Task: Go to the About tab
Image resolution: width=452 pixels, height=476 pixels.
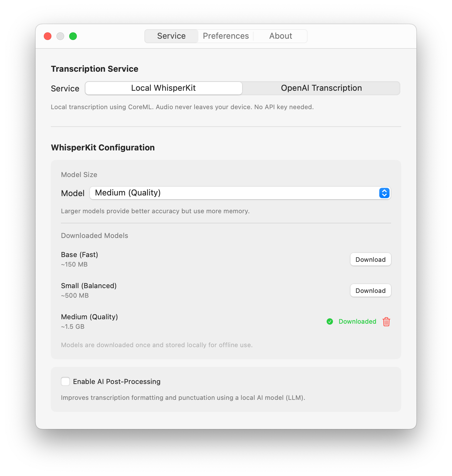Action: pyautogui.click(x=281, y=36)
